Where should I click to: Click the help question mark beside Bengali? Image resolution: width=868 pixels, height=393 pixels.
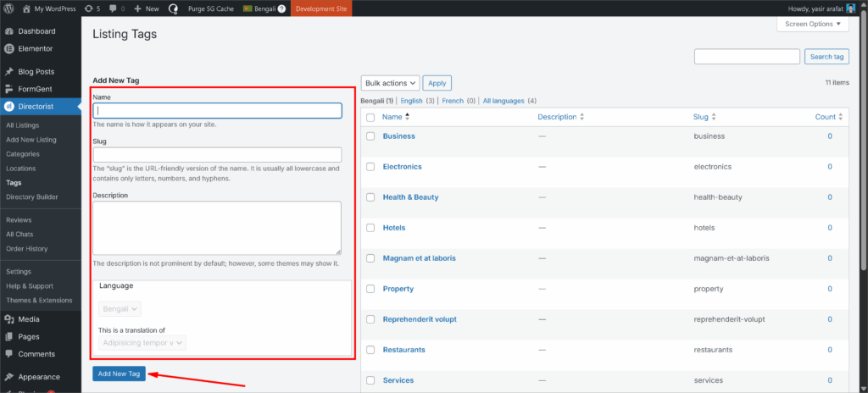(x=281, y=8)
